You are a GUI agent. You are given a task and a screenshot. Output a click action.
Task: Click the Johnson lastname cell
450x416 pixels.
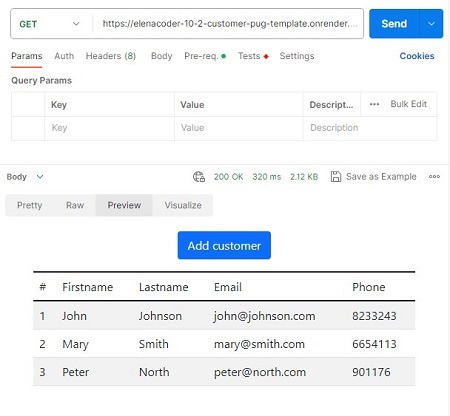[x=160, y=316]
